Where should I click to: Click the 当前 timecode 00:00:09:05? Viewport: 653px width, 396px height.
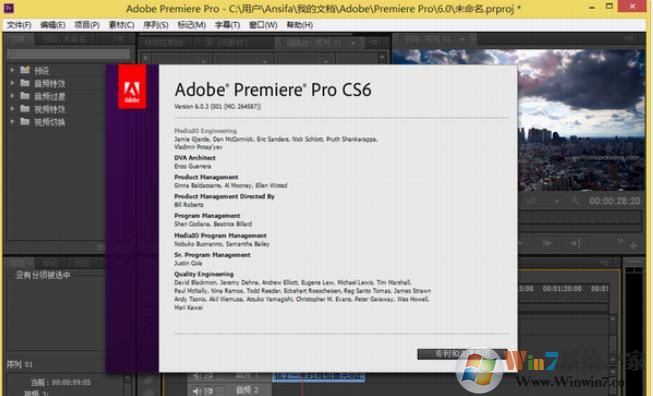[x=71, y=382]
